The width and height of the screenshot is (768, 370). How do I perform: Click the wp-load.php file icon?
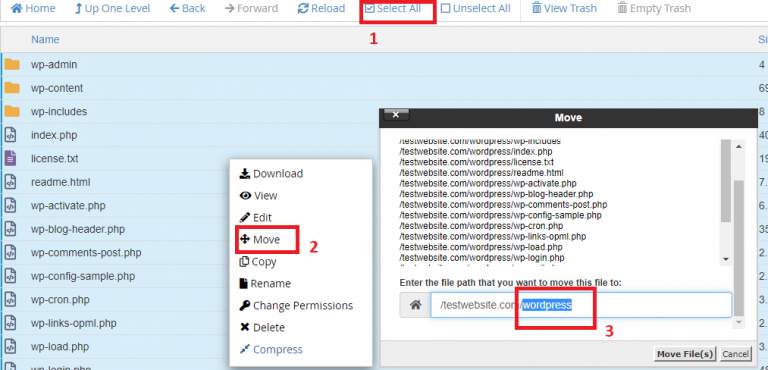[10, 346]
